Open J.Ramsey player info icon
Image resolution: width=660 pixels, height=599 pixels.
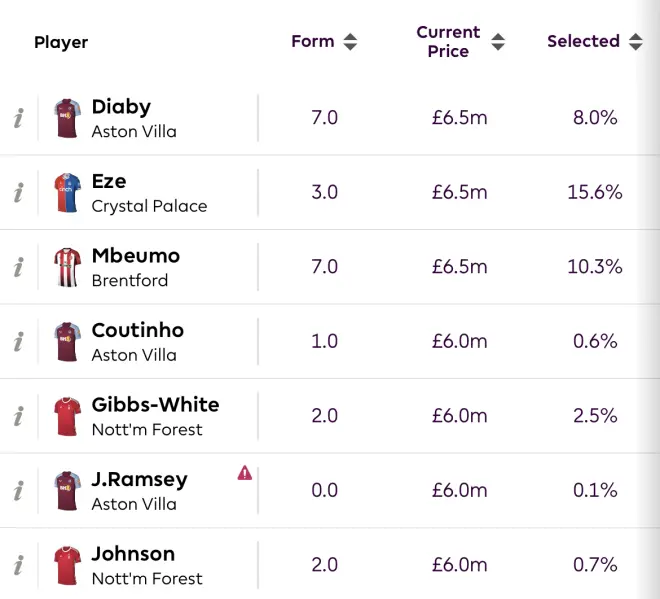pyautogui.click(x=18, y=491)
